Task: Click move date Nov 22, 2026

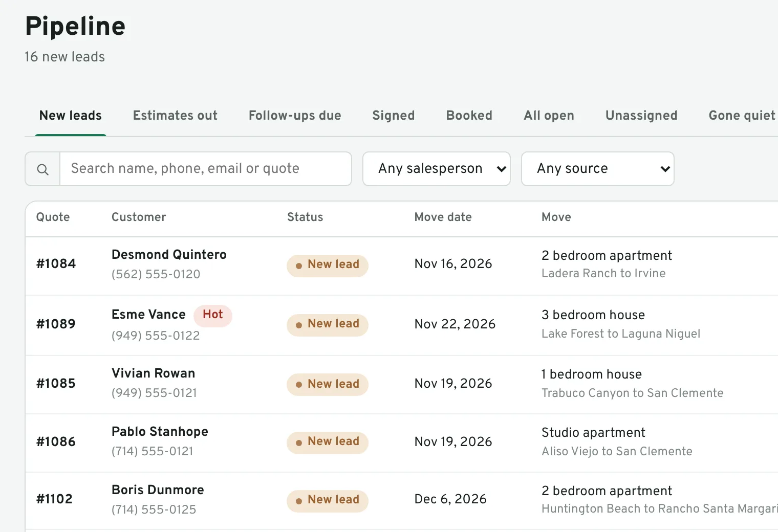Action: coord(455,324)
